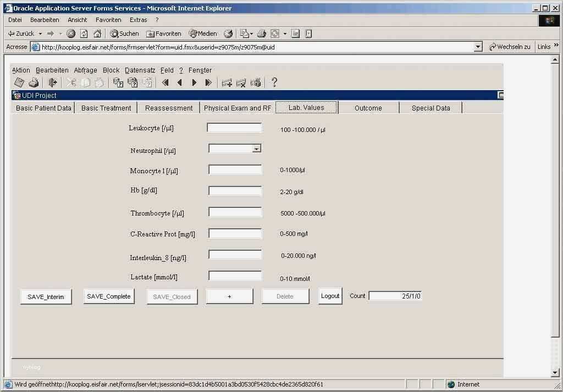Click the browser History icon

point(228,34)
